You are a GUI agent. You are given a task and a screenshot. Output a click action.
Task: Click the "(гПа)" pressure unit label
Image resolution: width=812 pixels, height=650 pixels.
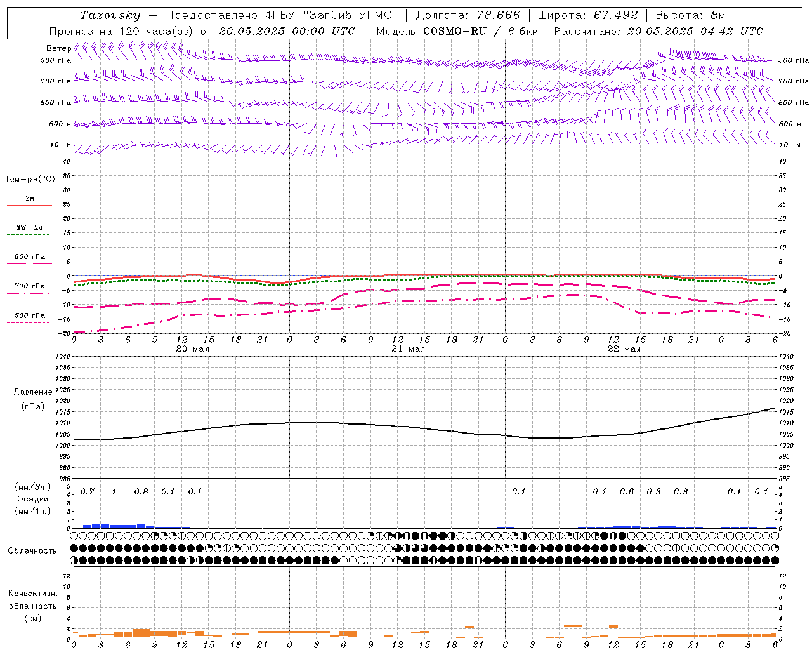pos(33,407)
